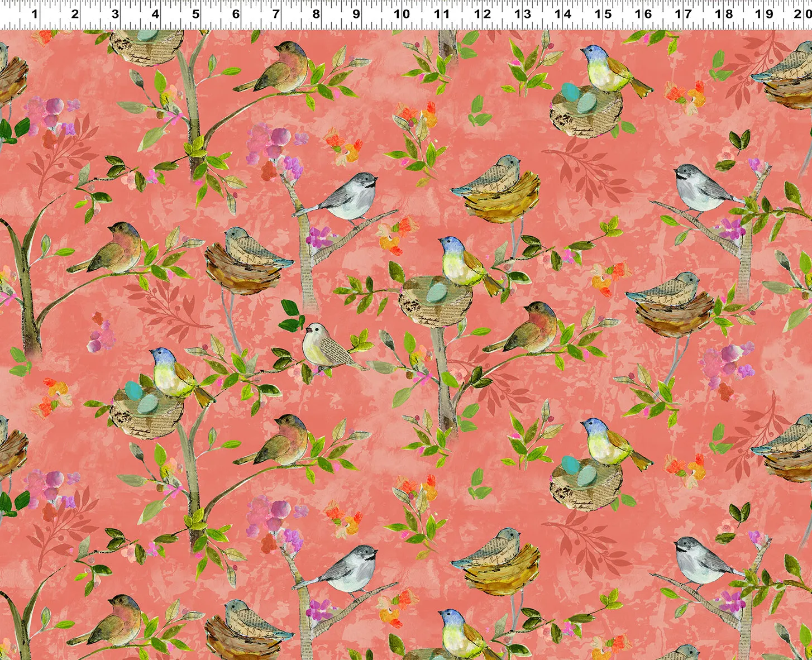
Task: Click the ruler number 3
Action: [115, 14]
